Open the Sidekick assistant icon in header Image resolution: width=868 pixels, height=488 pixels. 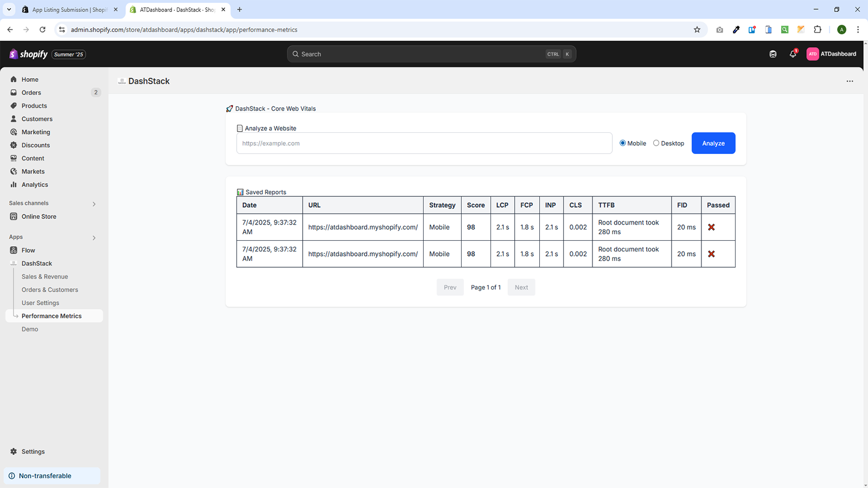tap(773, 54)
